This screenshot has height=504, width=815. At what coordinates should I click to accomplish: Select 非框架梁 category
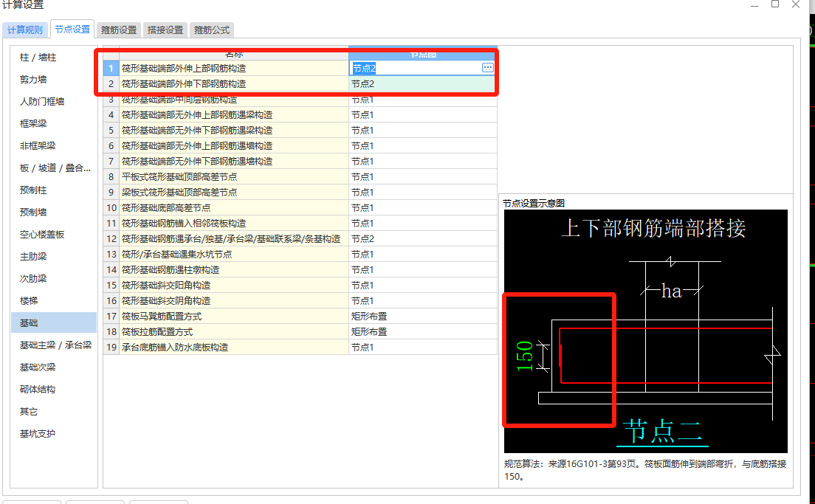(38, 146)
